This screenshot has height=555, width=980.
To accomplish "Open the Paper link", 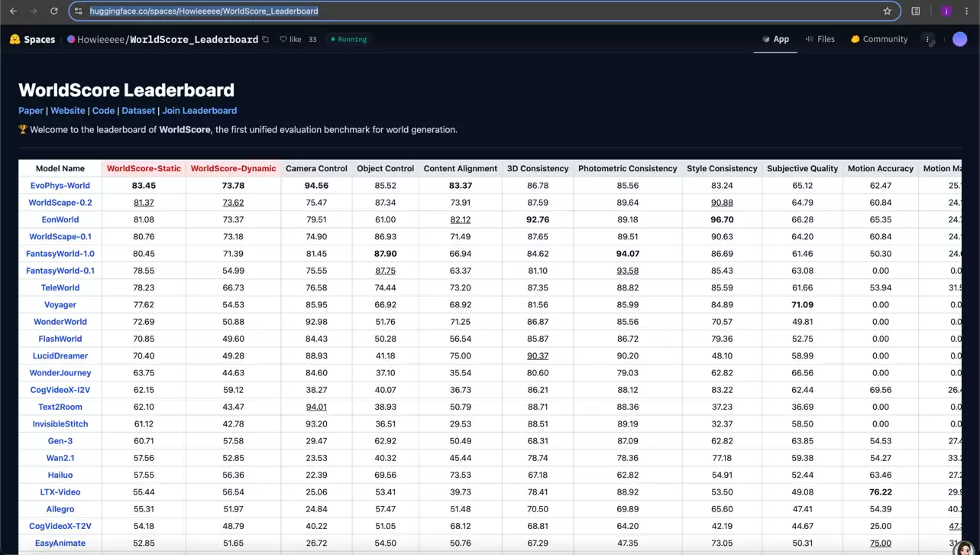I will [31, 111].
